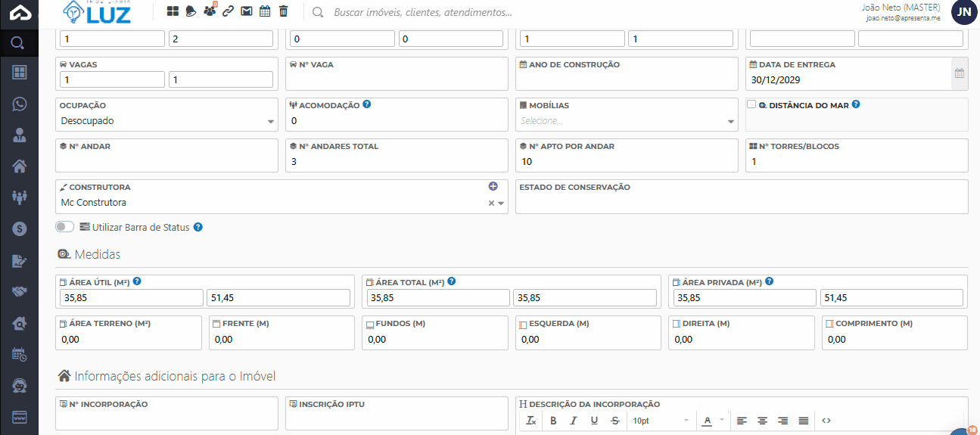Open the text color picker in editor
Screen dimensions: 980x435
[x=708, y=421]
